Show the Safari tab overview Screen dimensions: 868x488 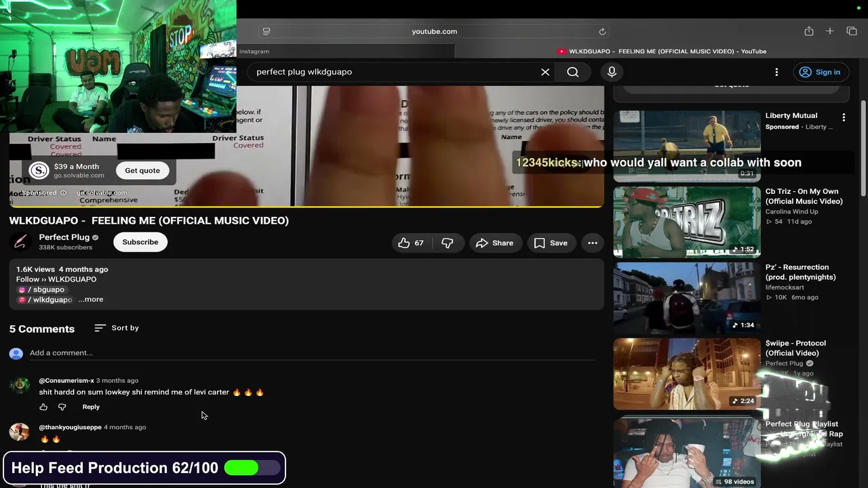(852, 31)
